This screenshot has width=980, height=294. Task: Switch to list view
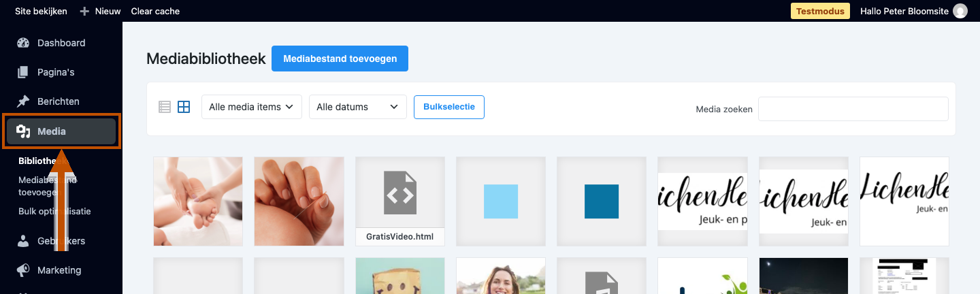pyautogui.click(x=165, y=107)
